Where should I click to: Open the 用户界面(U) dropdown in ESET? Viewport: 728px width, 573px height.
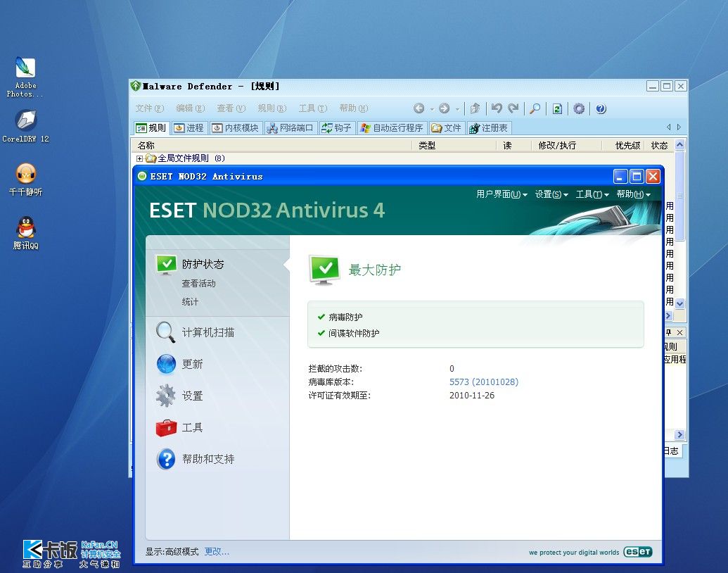coord(502,194)
